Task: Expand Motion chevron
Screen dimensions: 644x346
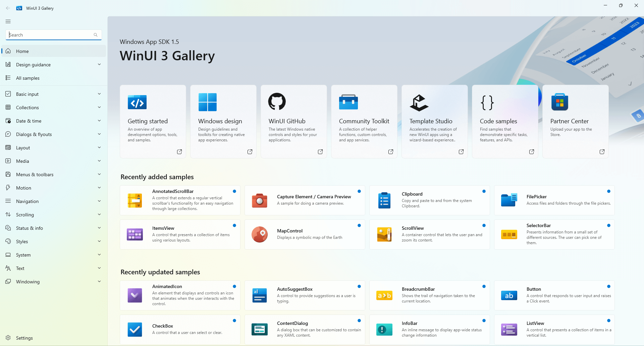Action: click(x=99, y=188)
